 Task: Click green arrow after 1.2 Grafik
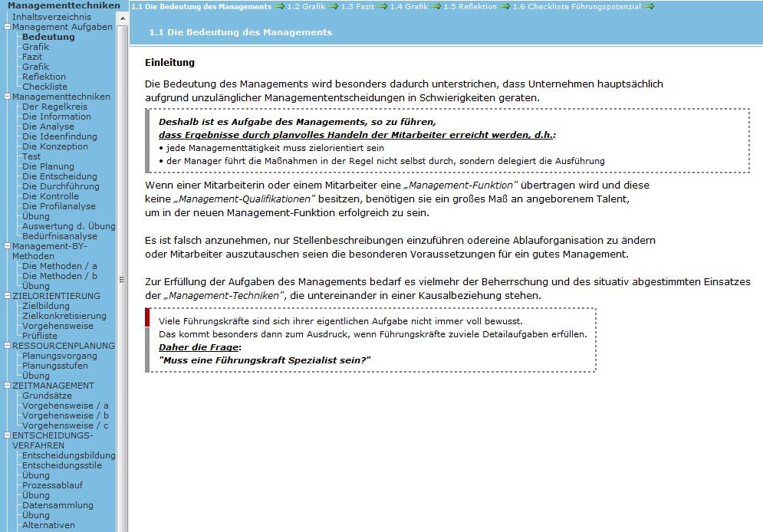pyautogui.click(x=333, y=7)
